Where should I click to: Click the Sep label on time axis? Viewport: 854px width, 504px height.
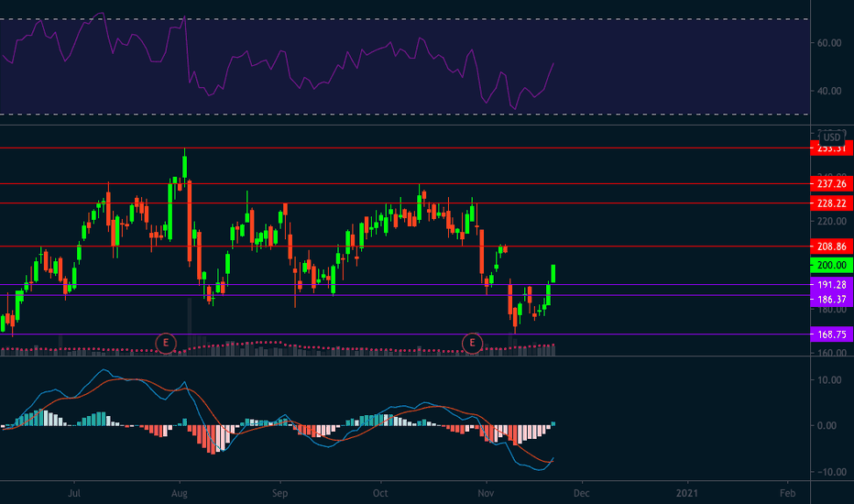(x=279, y=493)
